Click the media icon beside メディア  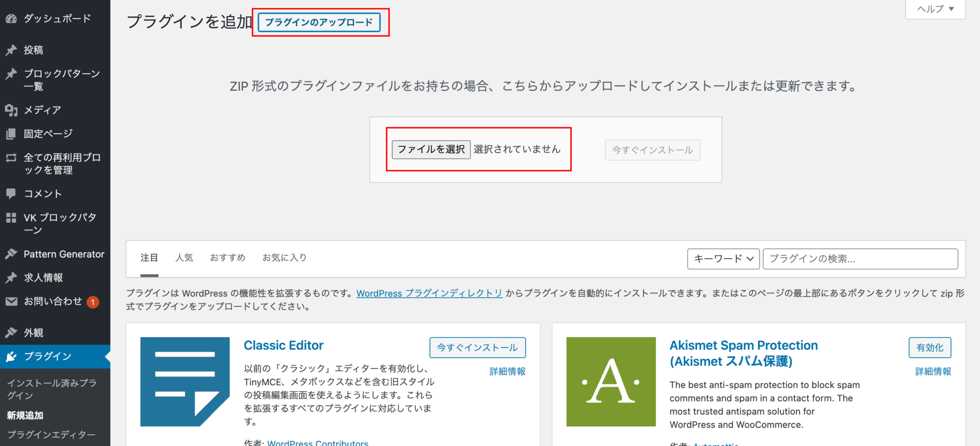(x=11, y=110)
